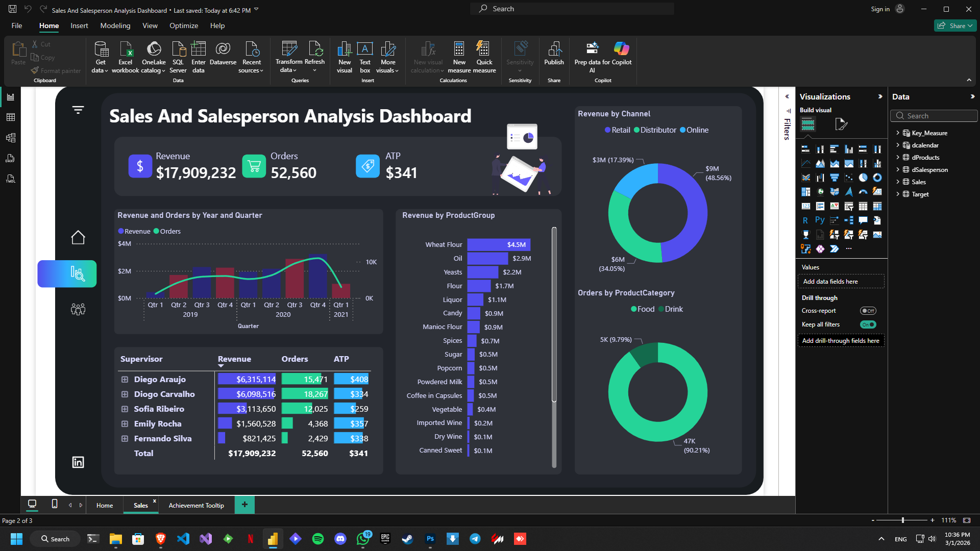Click the Publish button
Screen dimensions: 980x551
(554, 57)
